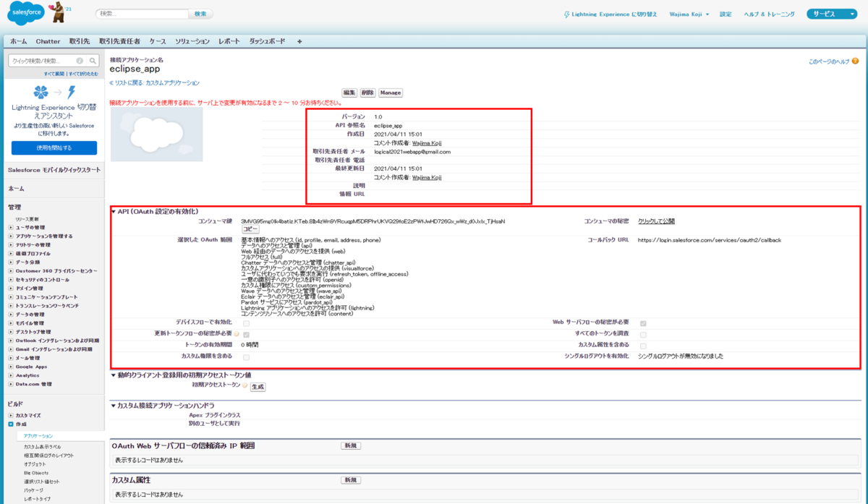Expand the ドメイン管理 tree node
This screenshot has height=504, width=868.
coord(11,289)
